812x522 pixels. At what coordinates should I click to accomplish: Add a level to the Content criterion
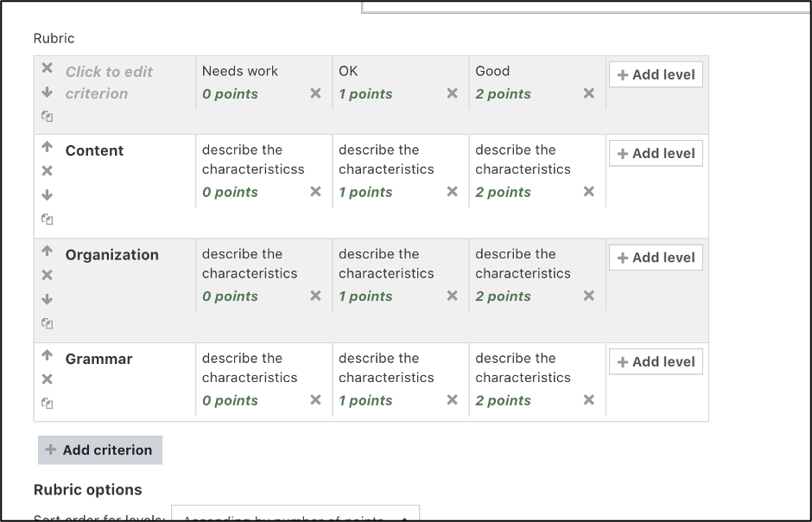[655, 153]
